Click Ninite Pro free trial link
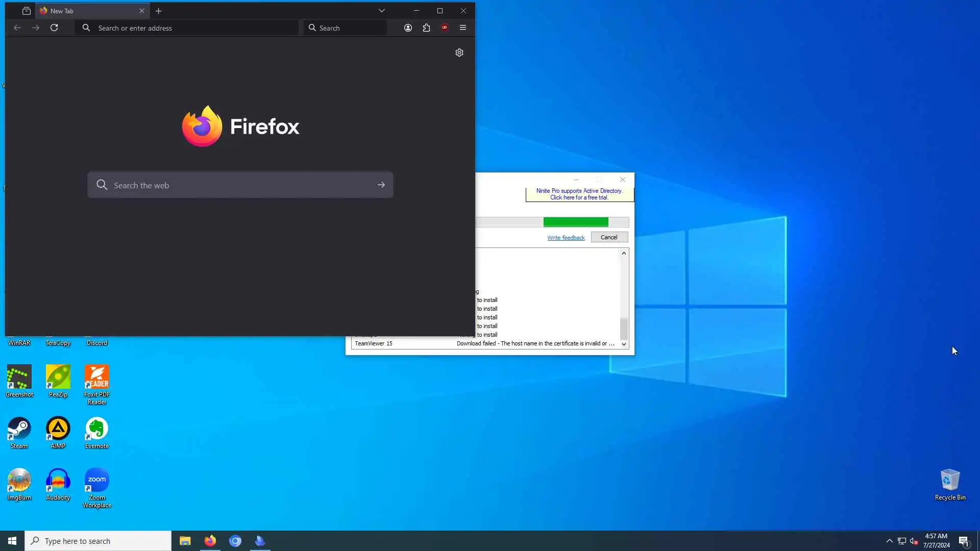This screenshot has height=551, width=980. tap(579, 194)
